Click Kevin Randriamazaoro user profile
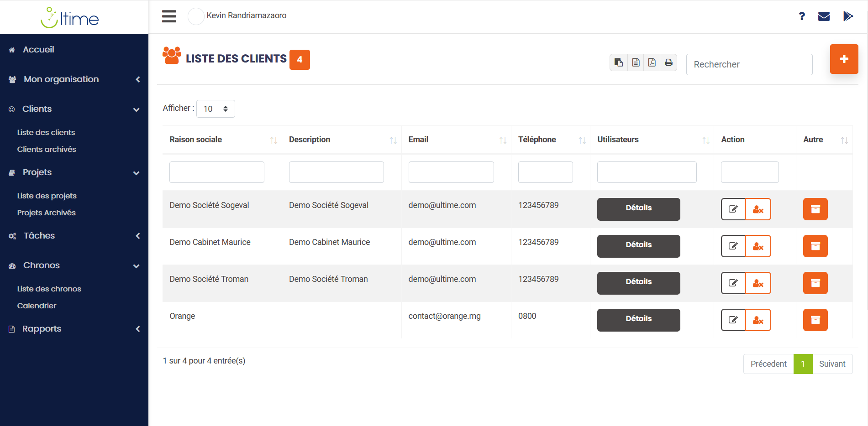This screenshot has width=868, height=426. 247,16
